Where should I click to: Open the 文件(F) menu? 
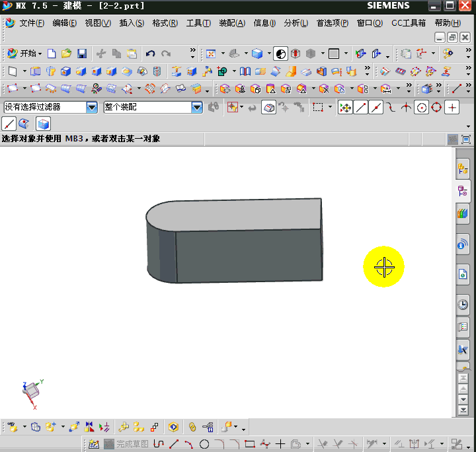point(32,23)
